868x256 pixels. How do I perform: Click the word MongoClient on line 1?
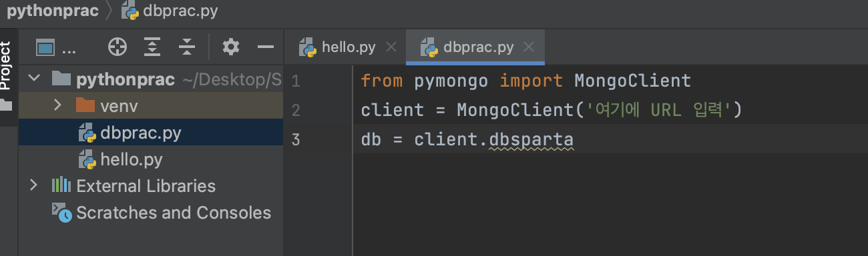coord(632,81)
